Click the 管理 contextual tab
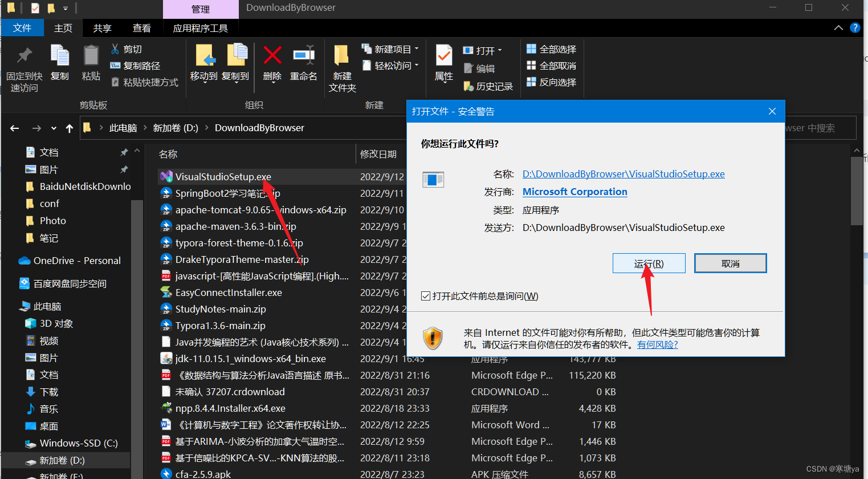The height and width of the screenshot is (479, 868). 201,9
